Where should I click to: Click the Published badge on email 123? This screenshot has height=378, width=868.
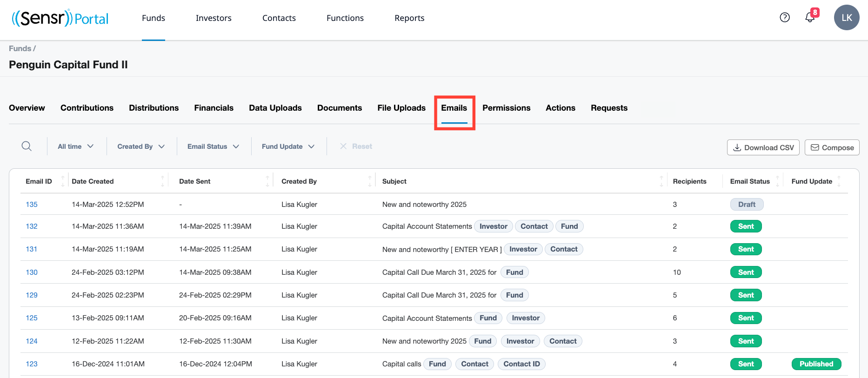click(x=816, y=364)
